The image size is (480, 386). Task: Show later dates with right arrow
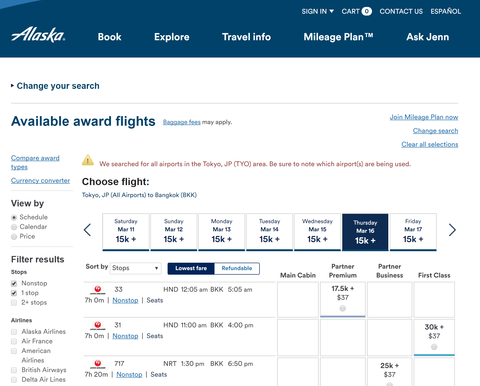tap(452, 230)
